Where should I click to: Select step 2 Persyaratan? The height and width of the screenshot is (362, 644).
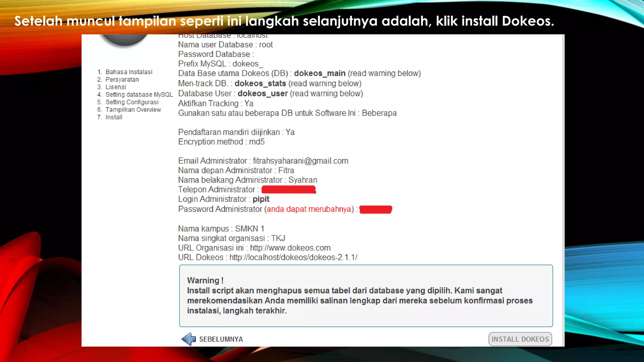[122, 80]
